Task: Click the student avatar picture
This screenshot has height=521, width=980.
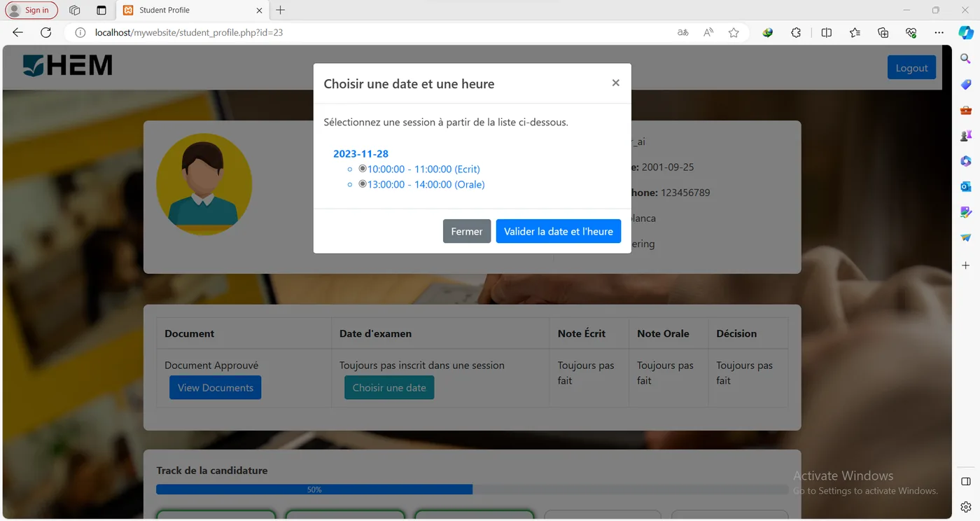Action: pyautogui.click(x=204, y=183)
